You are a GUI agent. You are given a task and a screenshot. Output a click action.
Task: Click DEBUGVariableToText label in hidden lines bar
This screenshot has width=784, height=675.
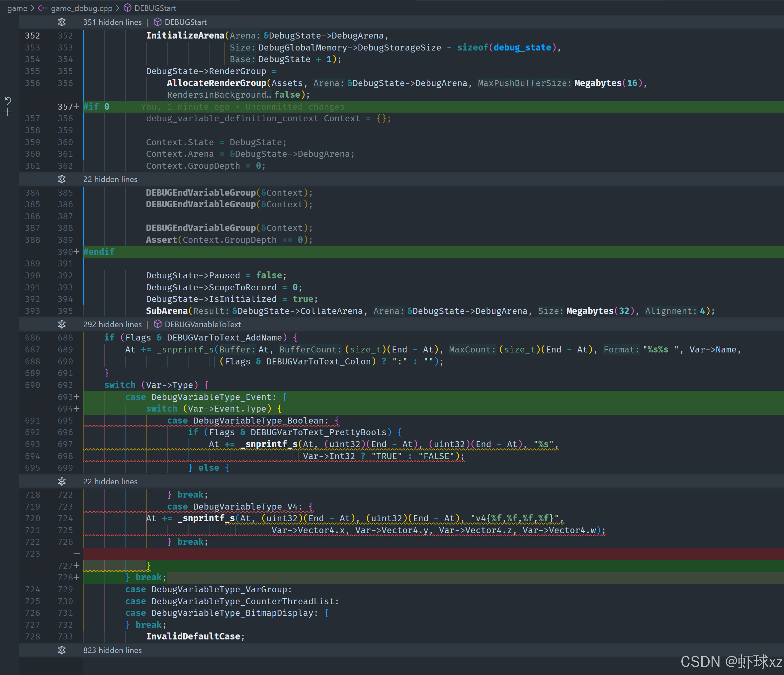coord(203,325)
